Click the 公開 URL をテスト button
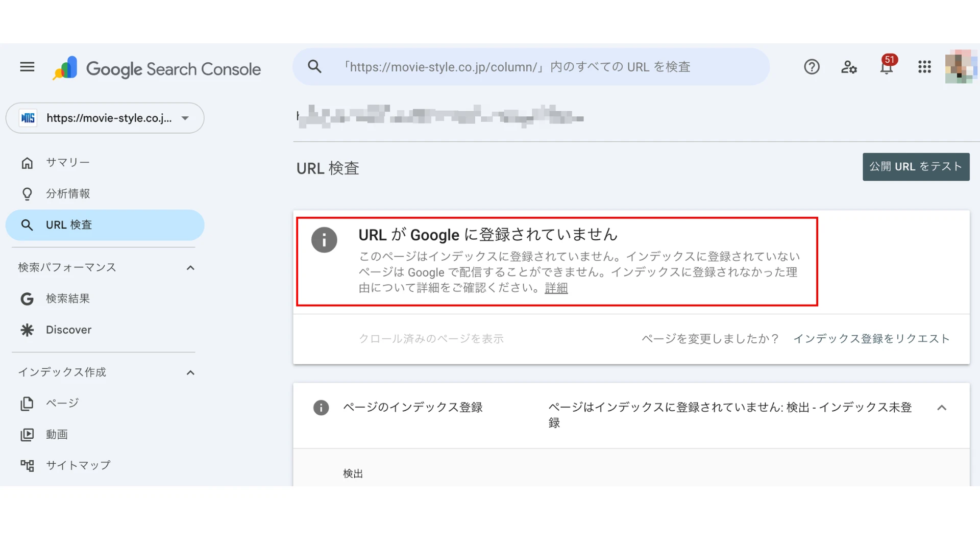 [x=916, y=167]
